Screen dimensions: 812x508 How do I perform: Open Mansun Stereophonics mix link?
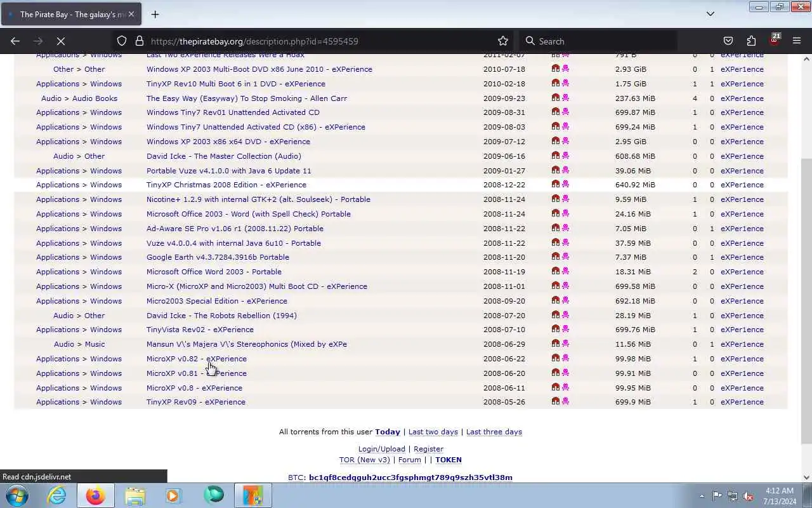[x=247, y=344]
